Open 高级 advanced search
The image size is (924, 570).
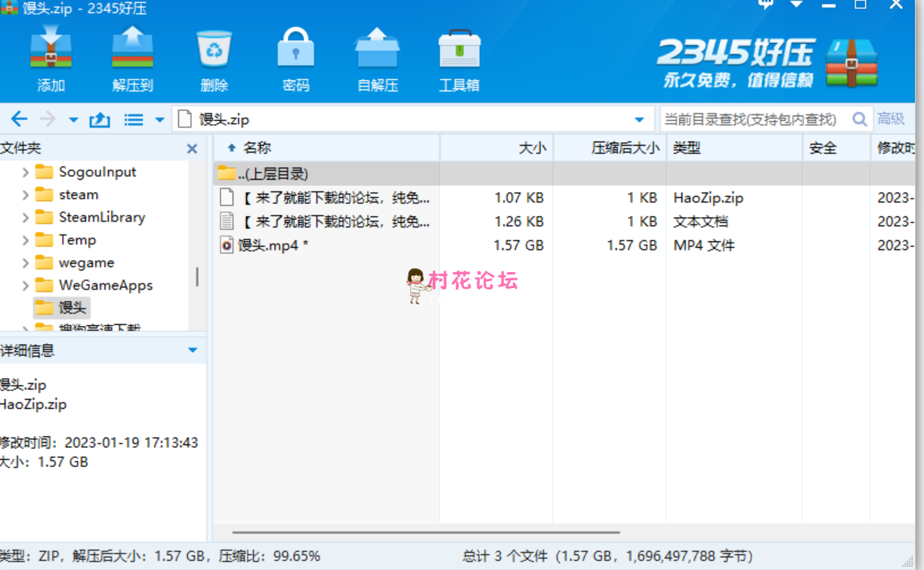pos(891,119)
